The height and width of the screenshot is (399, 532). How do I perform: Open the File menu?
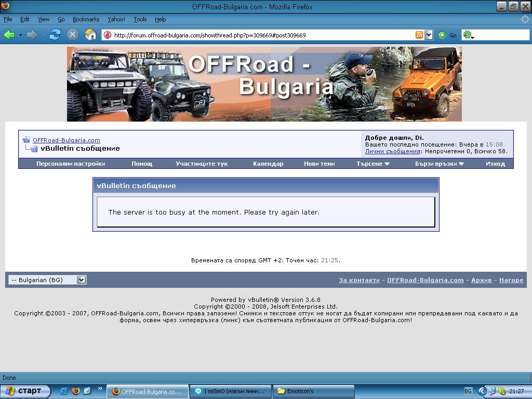pos(8,19)
